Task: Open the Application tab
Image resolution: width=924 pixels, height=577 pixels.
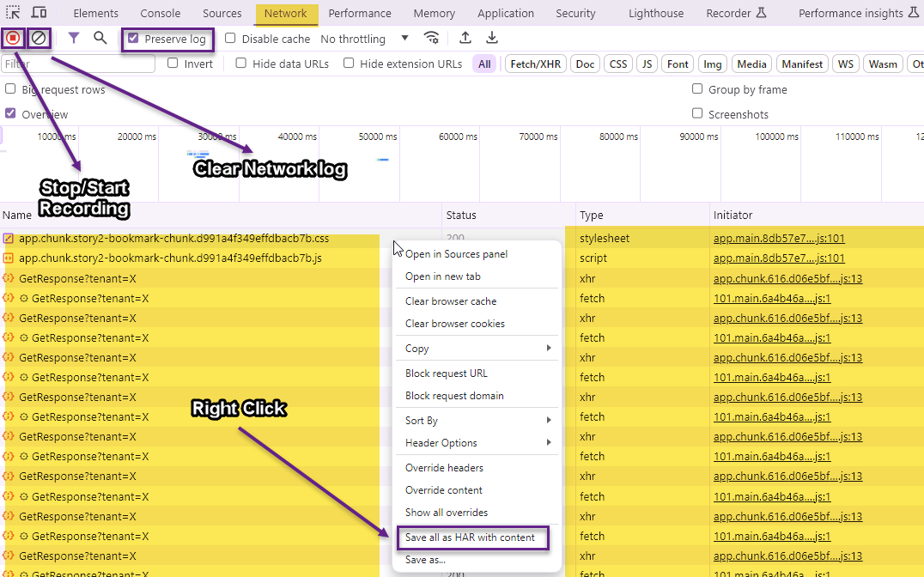Action: (506, 13)
